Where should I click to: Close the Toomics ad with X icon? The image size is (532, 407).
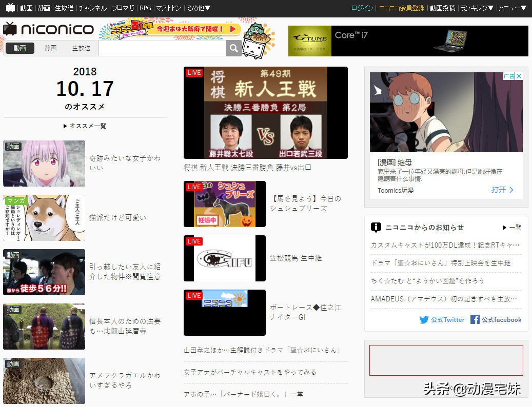click(x=519, y=76)
